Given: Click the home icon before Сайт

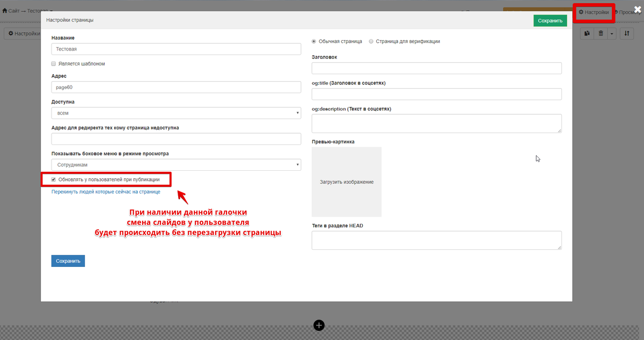Looking at the screenshot, I should (x=5, y=11).
